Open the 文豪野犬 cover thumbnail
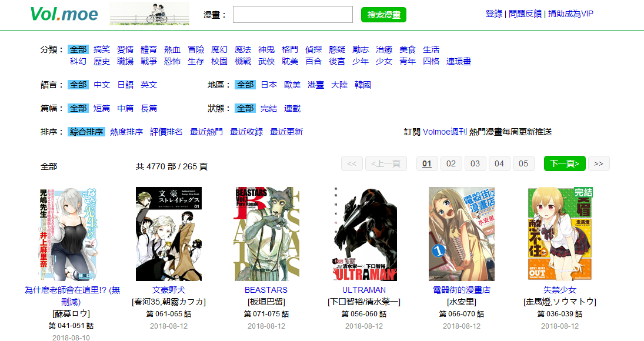Screen dimensions: 644x341 click(x=169, y=234)
